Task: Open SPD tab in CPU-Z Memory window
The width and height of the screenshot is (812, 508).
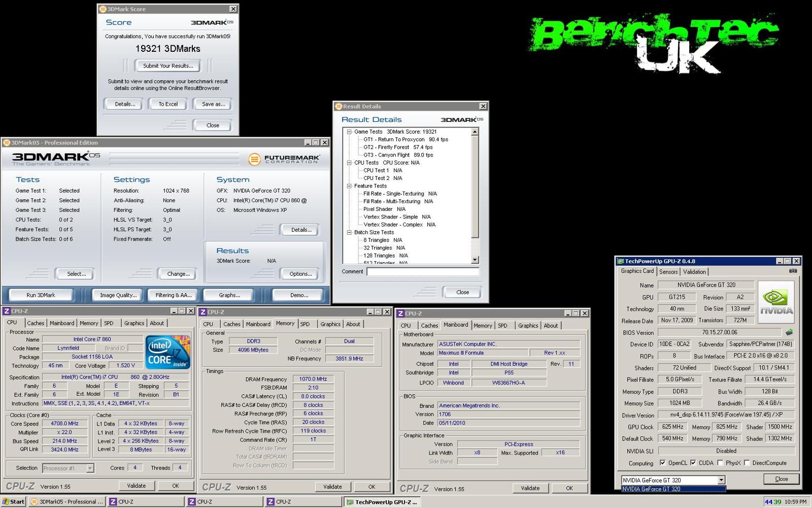Action: [x=304, y=324]
